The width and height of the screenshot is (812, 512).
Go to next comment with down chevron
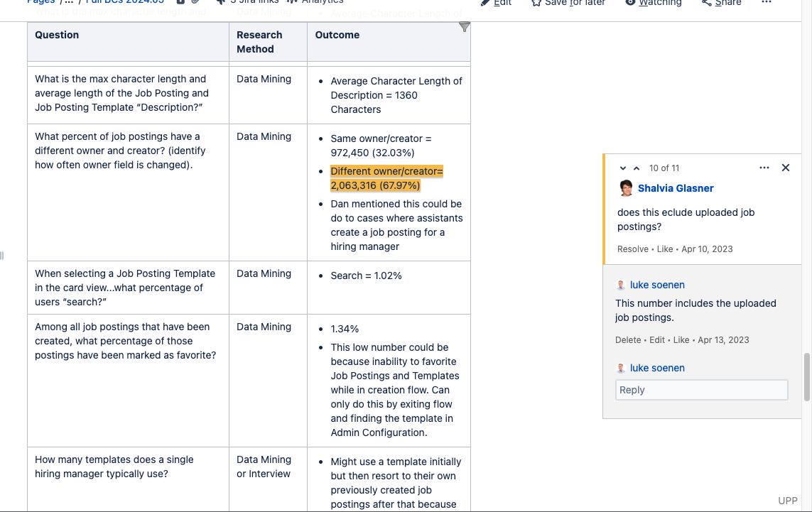point(623,168)
